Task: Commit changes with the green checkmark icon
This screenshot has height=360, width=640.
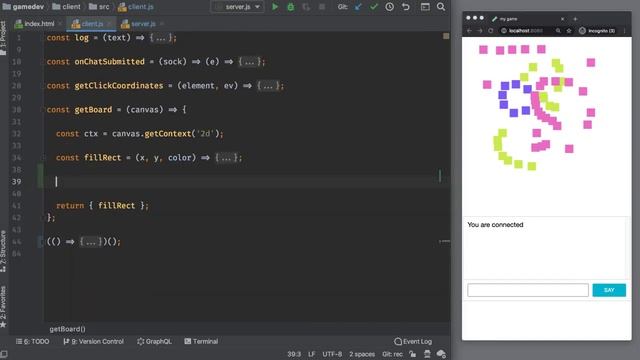Action: [374, 7]
